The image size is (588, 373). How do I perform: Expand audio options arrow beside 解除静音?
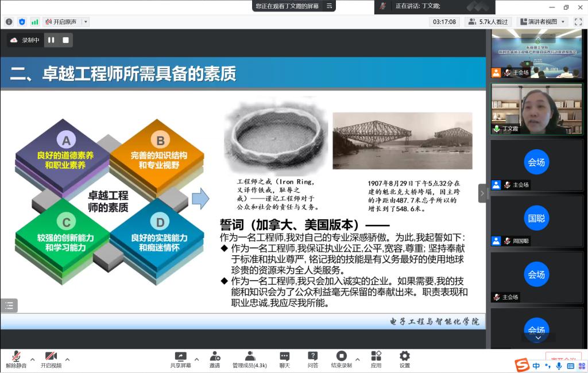pyautogui.click(x=33, y=360)
